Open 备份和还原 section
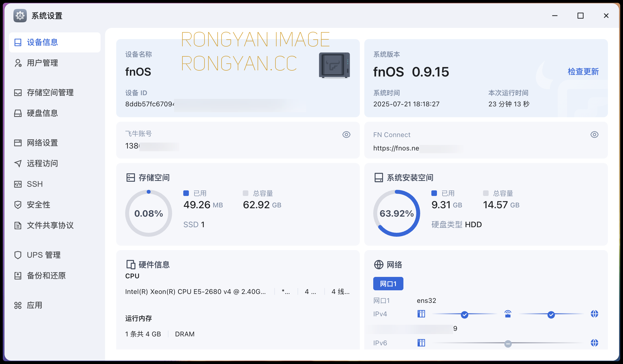623x364 pixels. 55,276
